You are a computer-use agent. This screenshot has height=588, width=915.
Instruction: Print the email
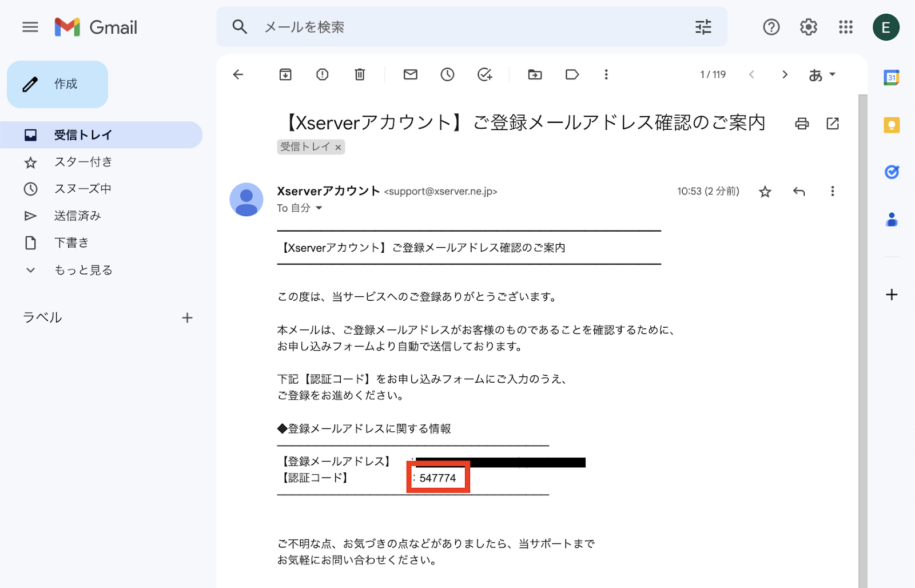[802, 123]
